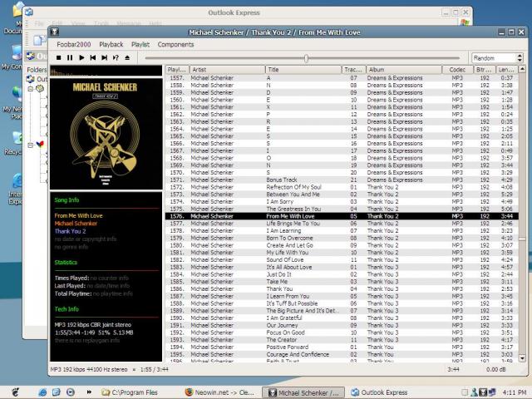Launch Internet Explorer from quick launch
532x399 pixels.
42,392
